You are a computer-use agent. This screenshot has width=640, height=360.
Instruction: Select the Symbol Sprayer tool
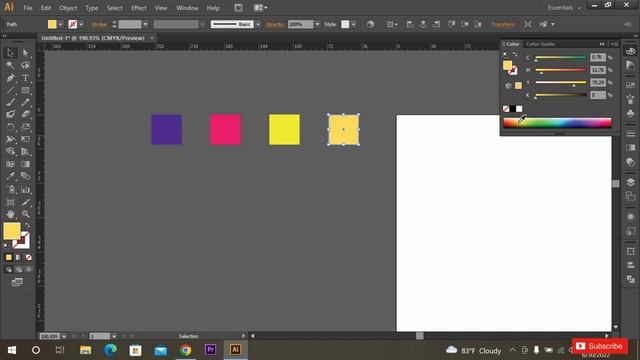pyautogui.click(x=11, y=189)
